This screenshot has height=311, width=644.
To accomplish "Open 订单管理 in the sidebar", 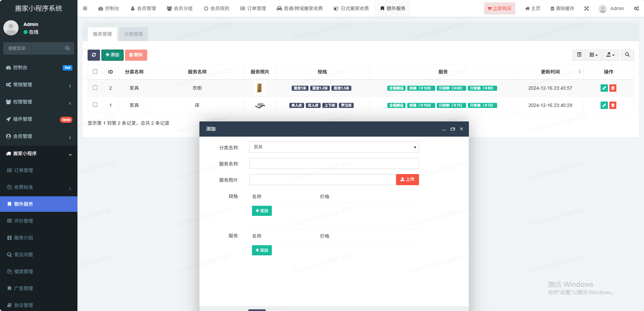I will 24,170.
